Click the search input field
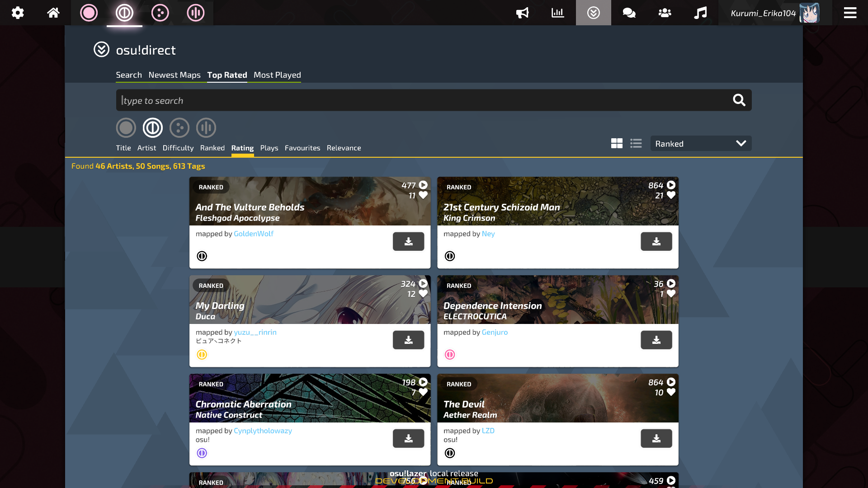 pyautogui.click(x=434, y=99)
